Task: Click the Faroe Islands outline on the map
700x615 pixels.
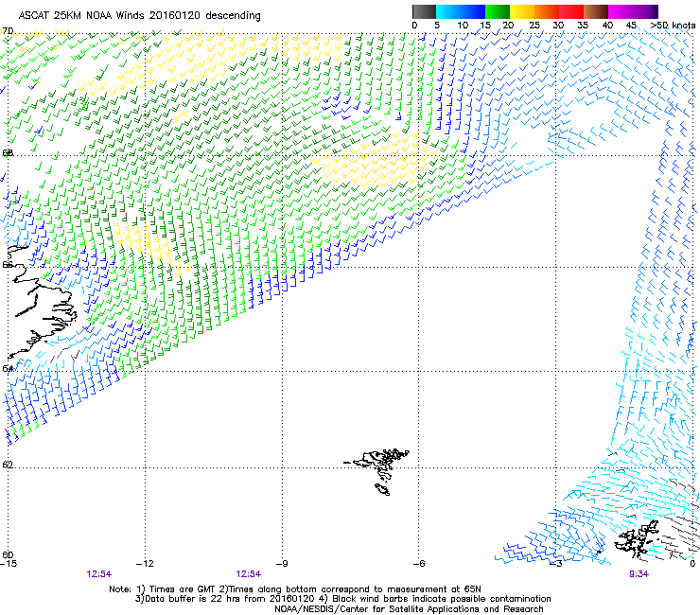Action: coord(377,471)
